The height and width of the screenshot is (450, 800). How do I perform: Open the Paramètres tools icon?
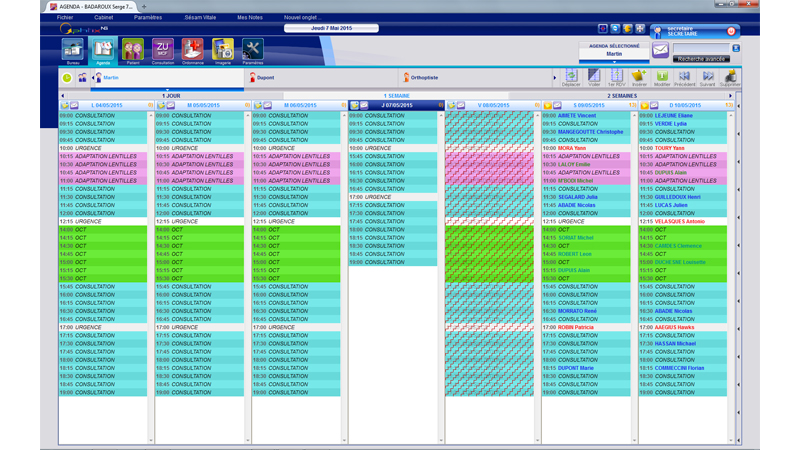pos(253,50)
